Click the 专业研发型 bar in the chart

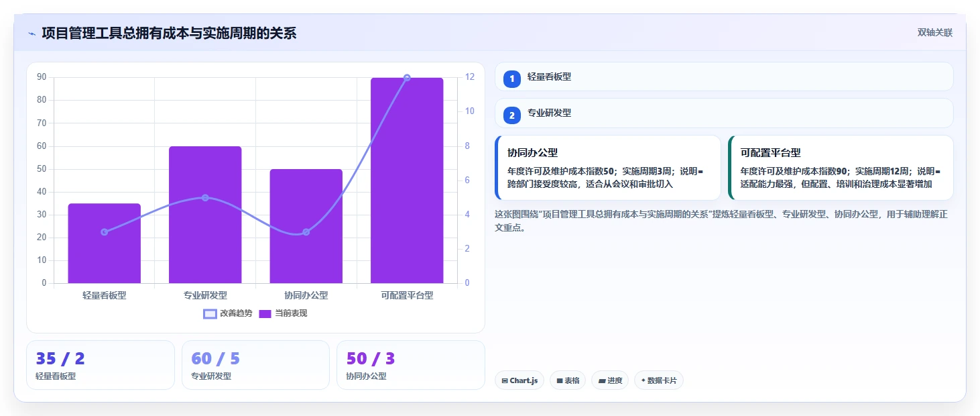pyautogui.click(x=205, y=215)
